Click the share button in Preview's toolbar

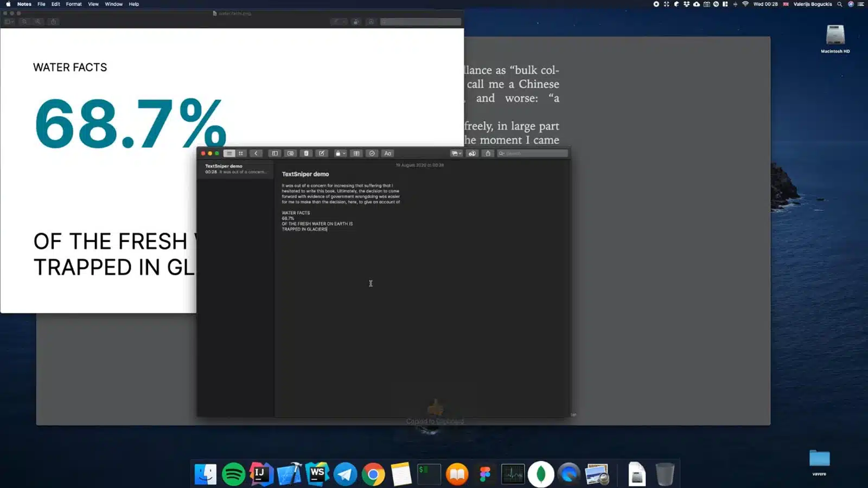pos(53,22)
